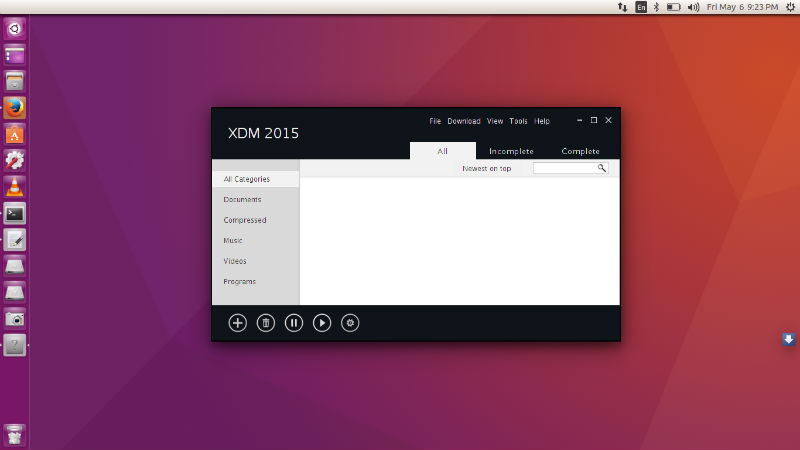Open the File menu
This screenshot has width=800, height=450.
point(435,121)
